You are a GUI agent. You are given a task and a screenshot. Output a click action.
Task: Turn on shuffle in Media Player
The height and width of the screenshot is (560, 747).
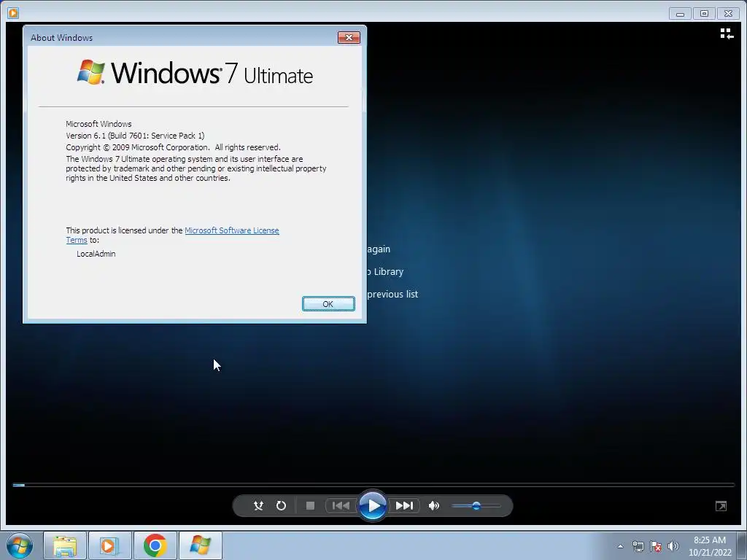tap(259, 506)
